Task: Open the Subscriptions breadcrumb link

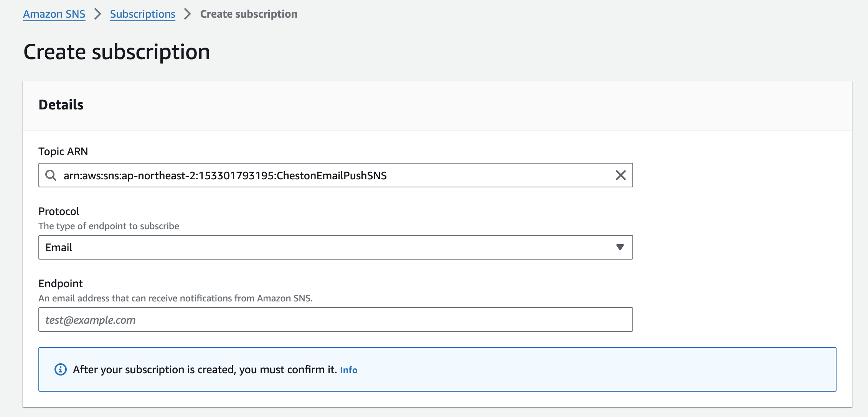Action: (x=143, y=14)
